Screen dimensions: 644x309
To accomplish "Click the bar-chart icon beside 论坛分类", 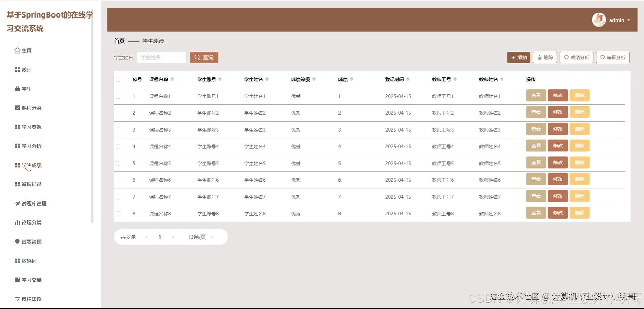I will [x=17, y=222].
